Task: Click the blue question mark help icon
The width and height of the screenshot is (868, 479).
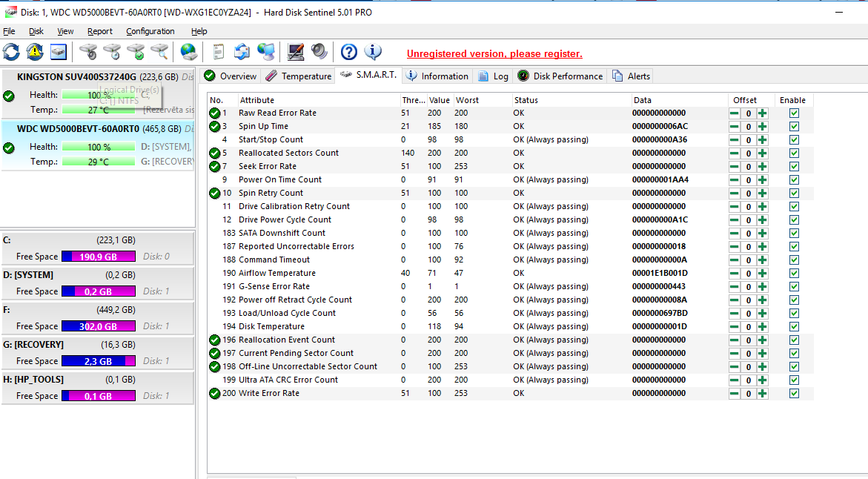Action: tap(348, 52)
